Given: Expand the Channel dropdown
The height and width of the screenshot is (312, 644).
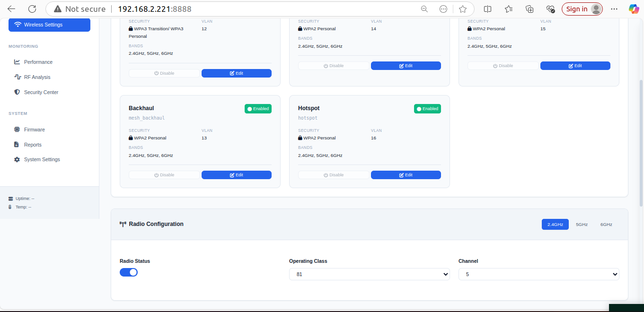Looking at the screenshot, I should click(x=538, y=274).
